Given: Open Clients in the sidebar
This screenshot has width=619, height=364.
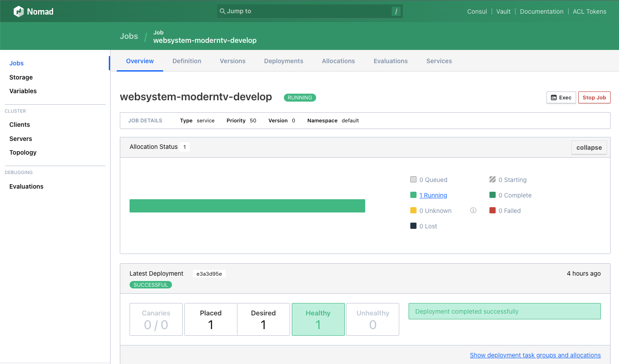Looking at the screenshot, I should pyautogui.click(x=19, y=125).
